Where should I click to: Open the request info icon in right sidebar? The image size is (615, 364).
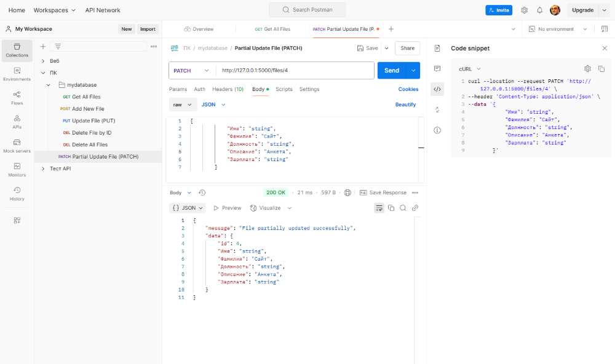437,130
